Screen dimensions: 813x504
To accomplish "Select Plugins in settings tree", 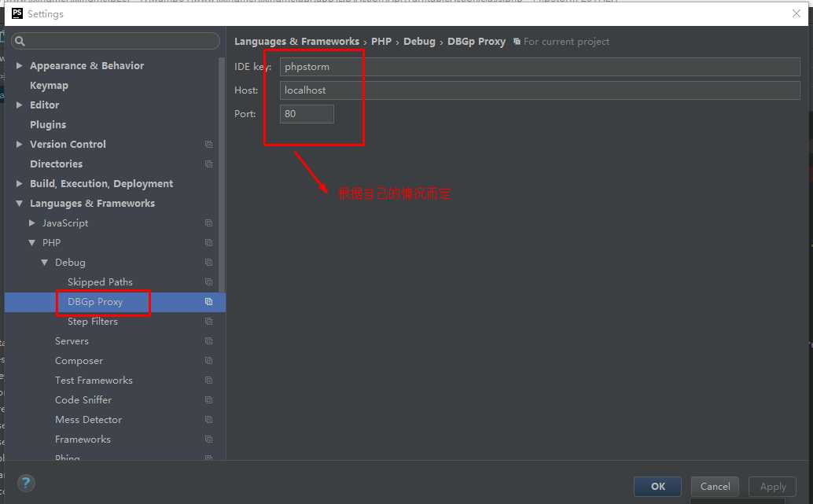I will 48,125.
